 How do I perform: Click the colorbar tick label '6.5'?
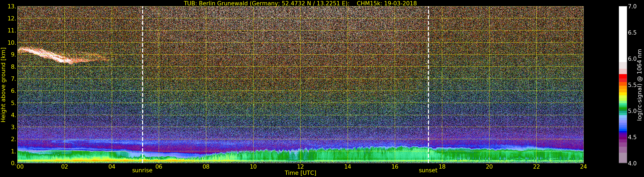[632, 33]
